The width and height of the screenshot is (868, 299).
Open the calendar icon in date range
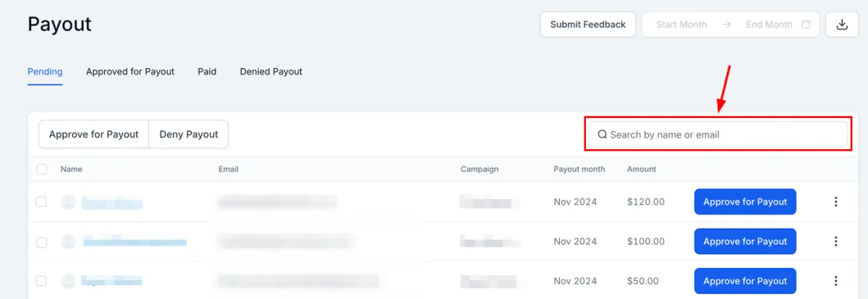coord(806,25)
